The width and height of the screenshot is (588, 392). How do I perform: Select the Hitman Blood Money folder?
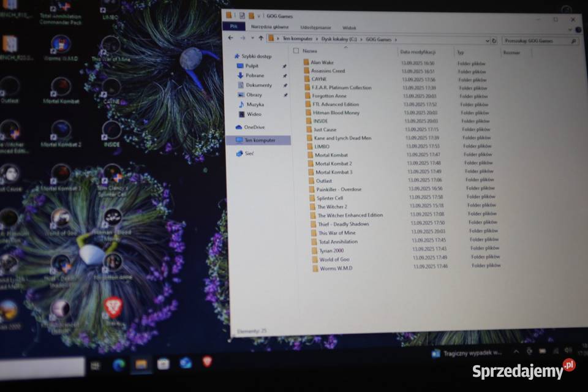[336, 113]
